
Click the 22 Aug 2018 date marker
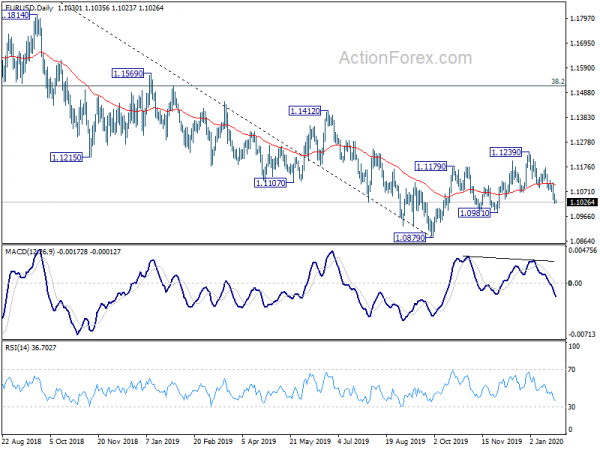(21, 441)
